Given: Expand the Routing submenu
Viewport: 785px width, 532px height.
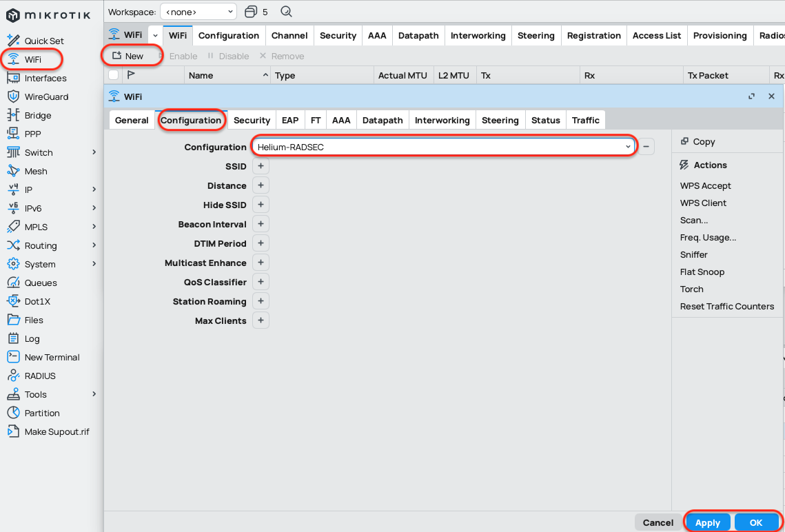Looking at the screenshot, I should [x=94, y=245].
